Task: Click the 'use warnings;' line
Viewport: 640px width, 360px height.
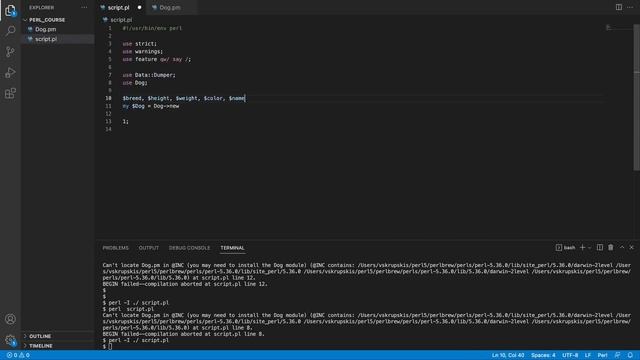Action: click(x=142, y=51)
